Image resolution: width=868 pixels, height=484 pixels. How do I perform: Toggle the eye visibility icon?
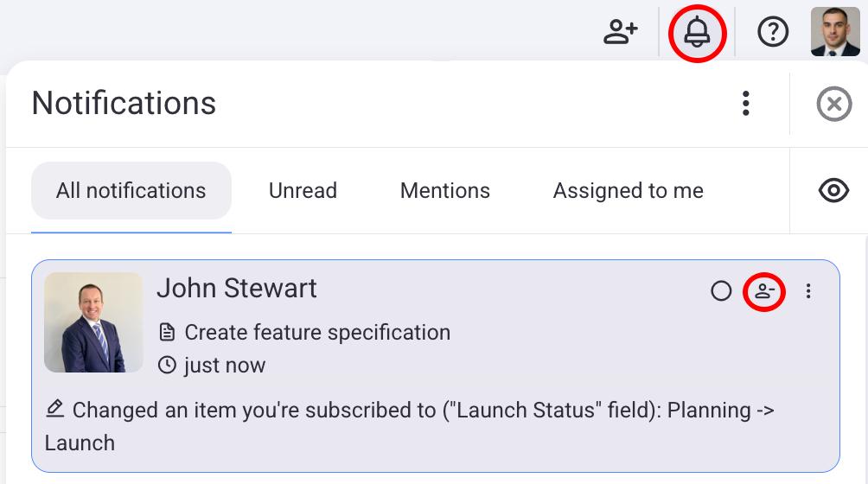coord(833,191)
